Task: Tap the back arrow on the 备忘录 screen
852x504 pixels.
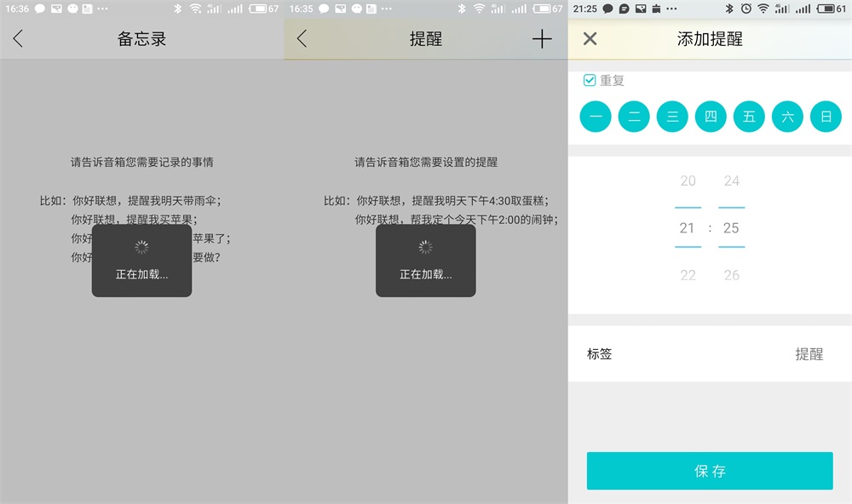Action: pyautogui.click(x=18, y=38)
